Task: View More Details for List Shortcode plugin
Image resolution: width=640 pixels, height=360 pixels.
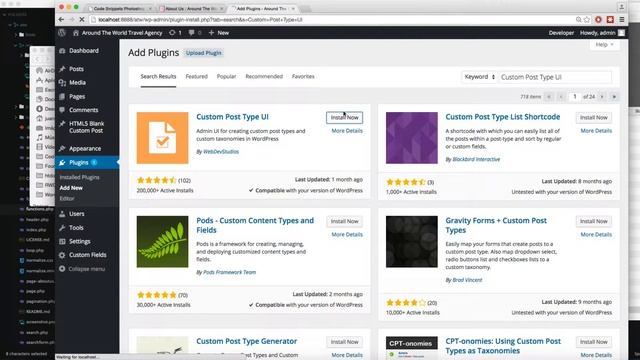Action: tap(596, 131)
